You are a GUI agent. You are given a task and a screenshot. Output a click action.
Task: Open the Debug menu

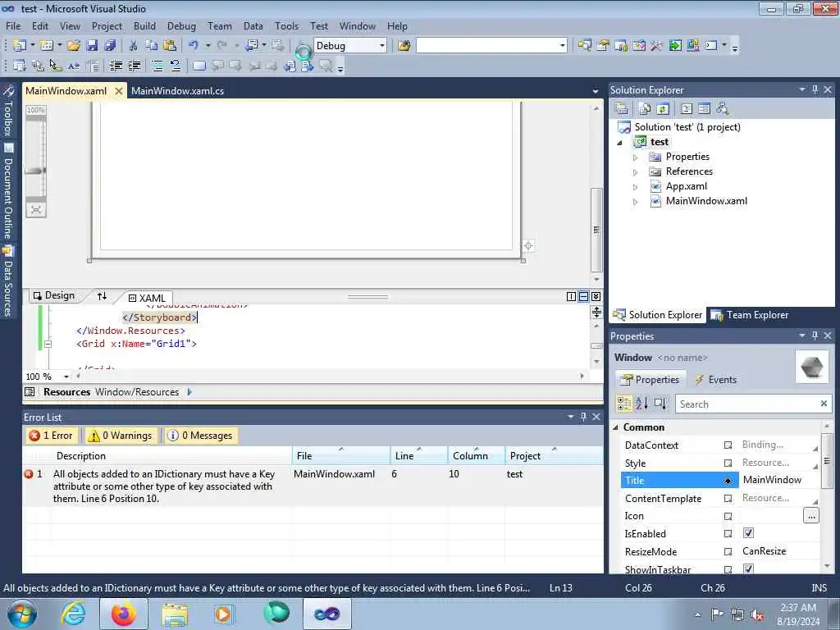coord(181,25)
